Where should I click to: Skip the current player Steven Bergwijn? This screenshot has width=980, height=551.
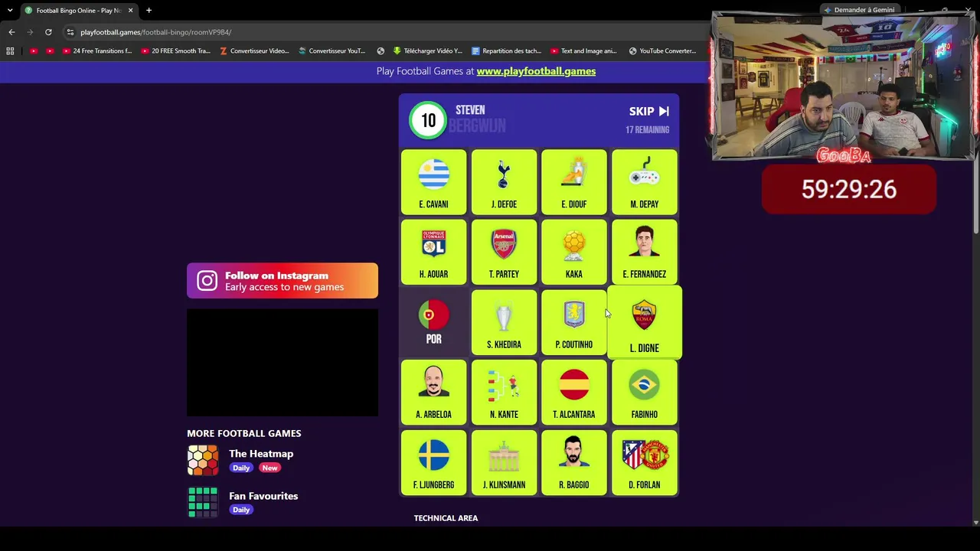point(649,111)
